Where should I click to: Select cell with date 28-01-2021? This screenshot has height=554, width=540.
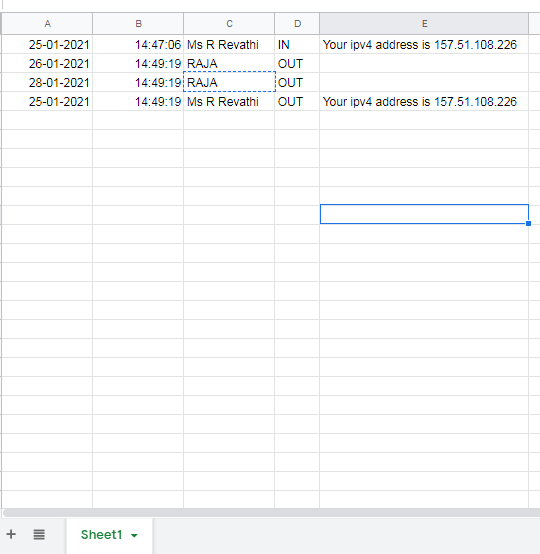(x=47, y=83)
